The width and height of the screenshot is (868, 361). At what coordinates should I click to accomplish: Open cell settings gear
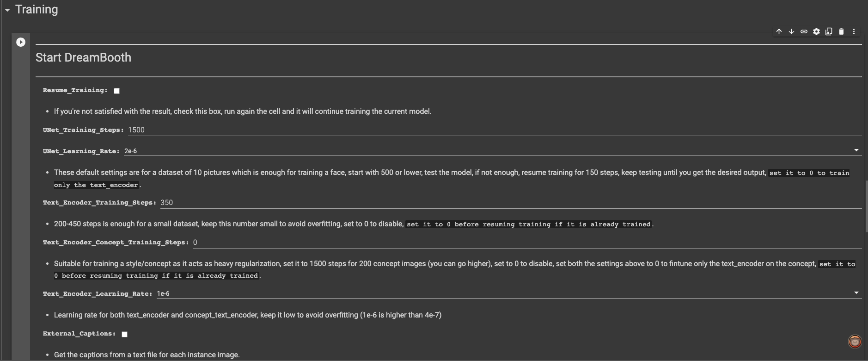(816, 31)
